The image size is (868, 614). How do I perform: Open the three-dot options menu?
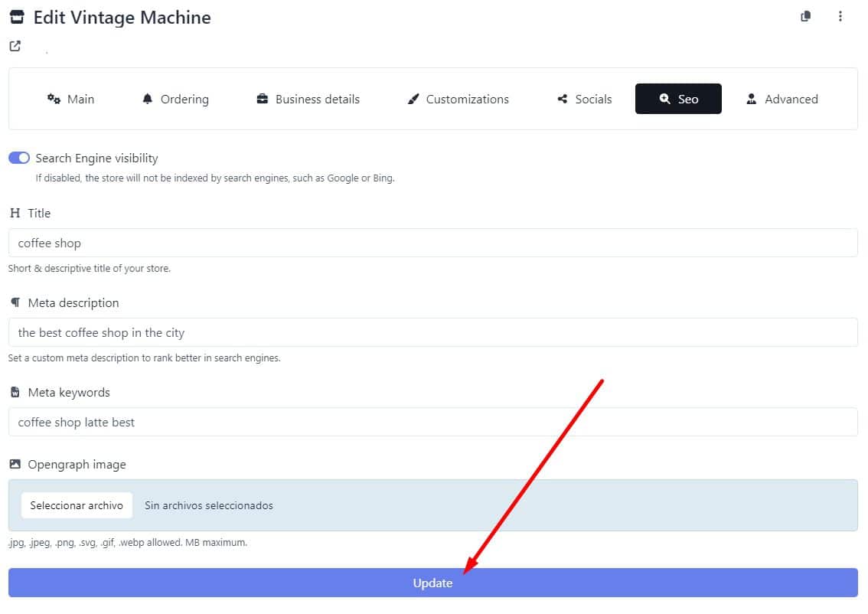click(x=840, y=16)
